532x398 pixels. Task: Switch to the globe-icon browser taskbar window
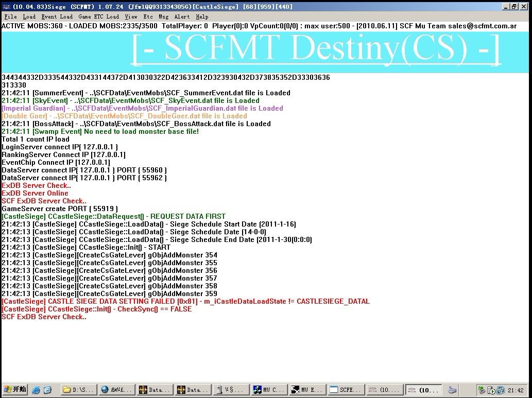(x=116, y=390)
